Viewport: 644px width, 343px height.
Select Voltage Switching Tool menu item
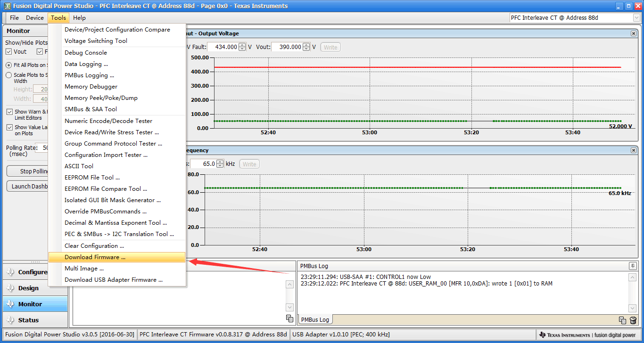click(x=117, y=41)
